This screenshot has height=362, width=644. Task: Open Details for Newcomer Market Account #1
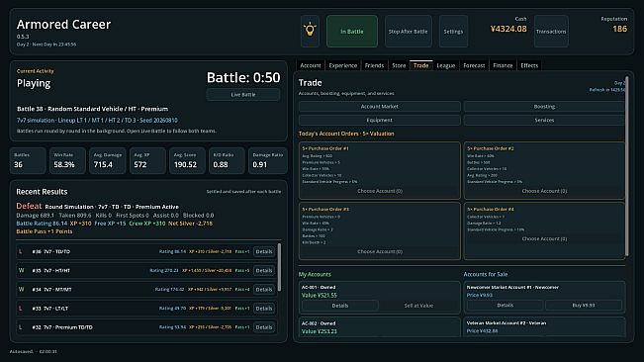506,305
